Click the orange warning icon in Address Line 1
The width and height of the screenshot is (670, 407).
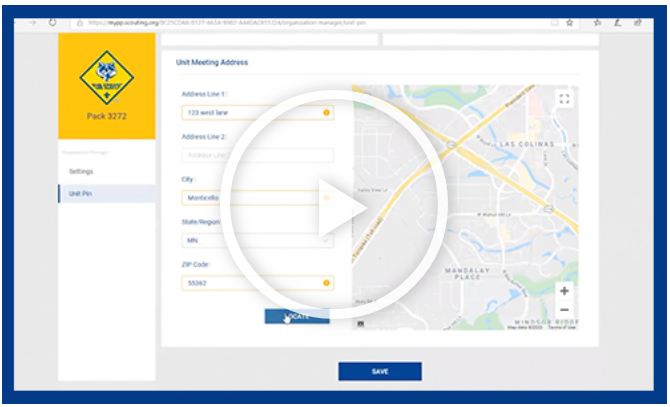click(x=326, y=112)
